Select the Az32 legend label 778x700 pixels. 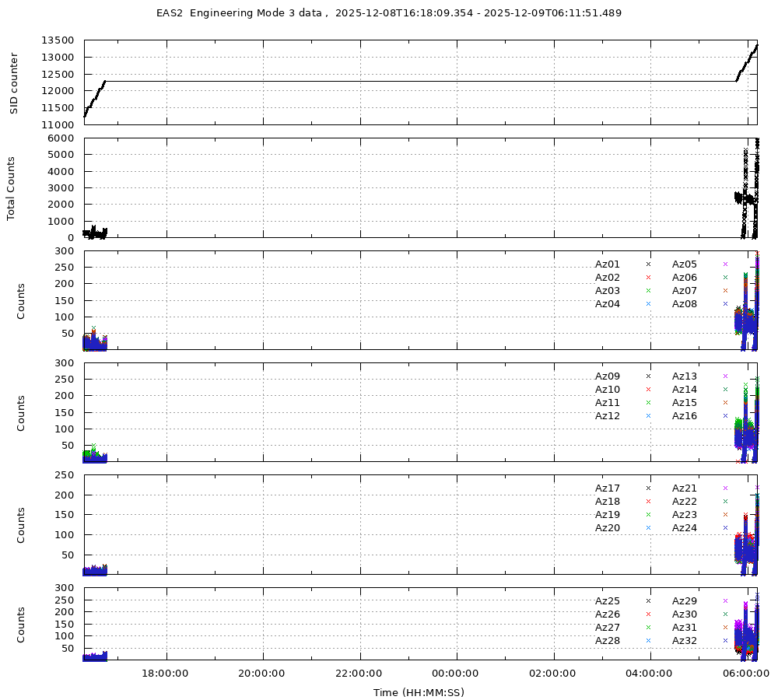point(685,641)
